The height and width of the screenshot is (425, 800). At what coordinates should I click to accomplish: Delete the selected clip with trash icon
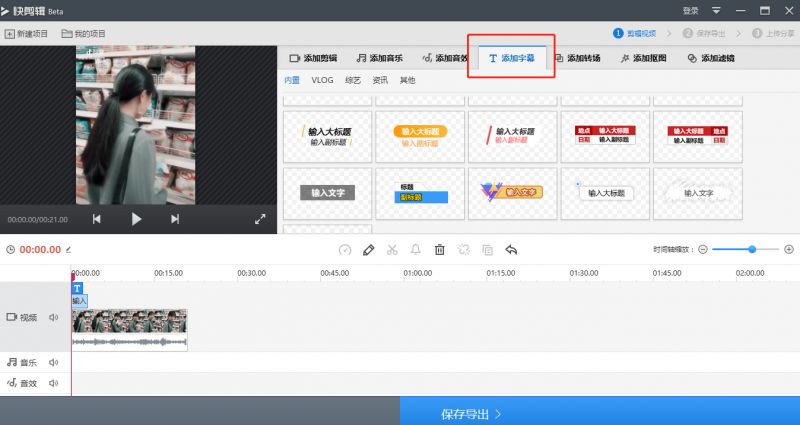tap(439, 250)
